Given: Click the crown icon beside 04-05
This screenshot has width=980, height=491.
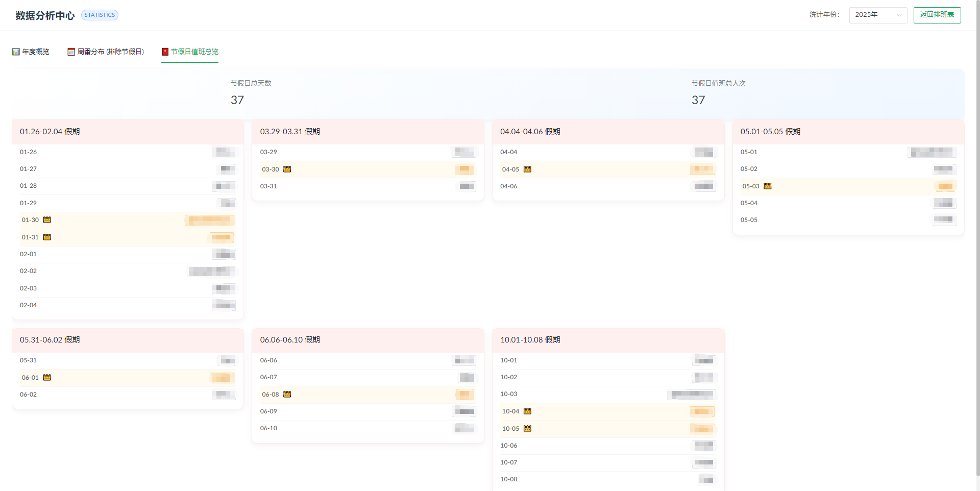Looking at the screenshot, I should click(528, 169).
